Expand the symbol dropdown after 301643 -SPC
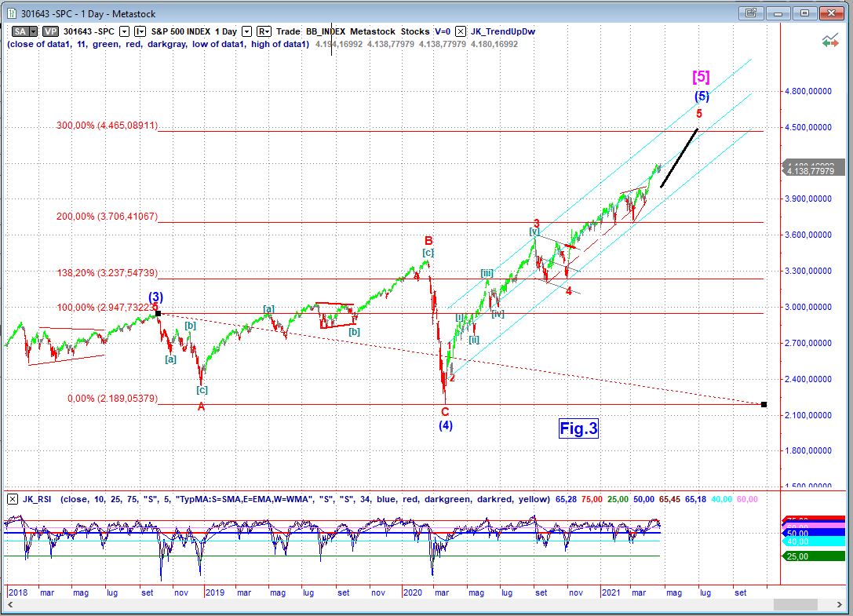 click(x=123, y=31)
